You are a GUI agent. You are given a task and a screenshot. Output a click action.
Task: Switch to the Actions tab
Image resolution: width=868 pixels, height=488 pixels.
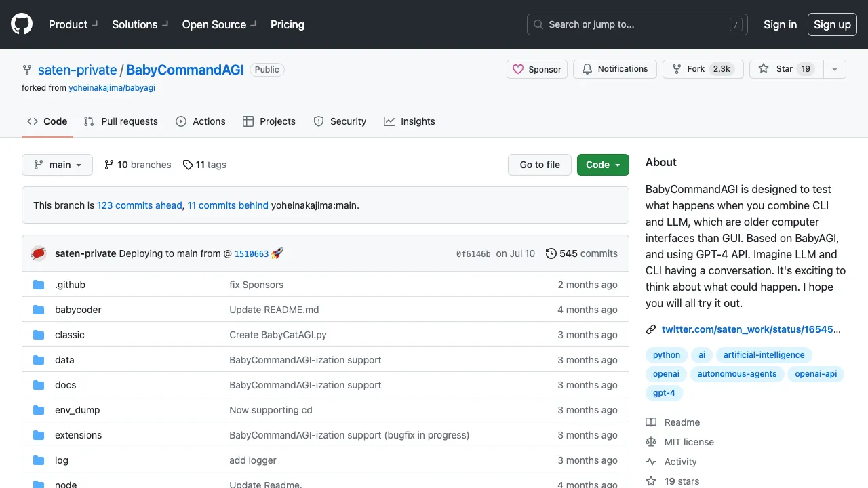(201, 121)
